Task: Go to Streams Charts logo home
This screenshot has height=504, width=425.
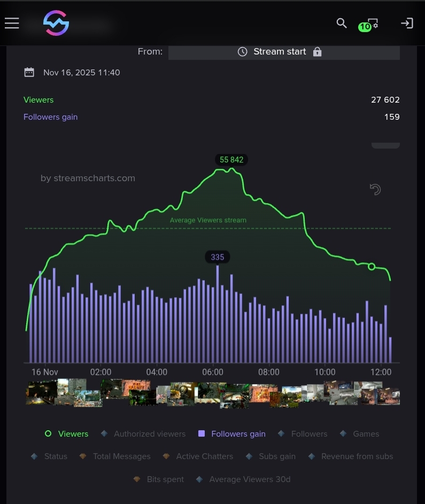Action: 56,23
